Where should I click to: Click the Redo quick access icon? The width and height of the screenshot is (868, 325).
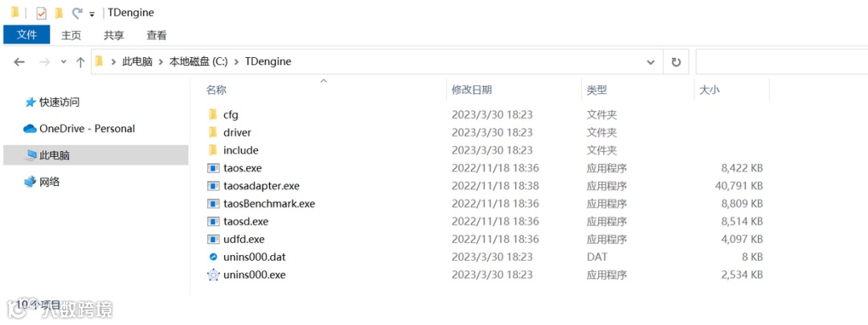click(77, 13)
